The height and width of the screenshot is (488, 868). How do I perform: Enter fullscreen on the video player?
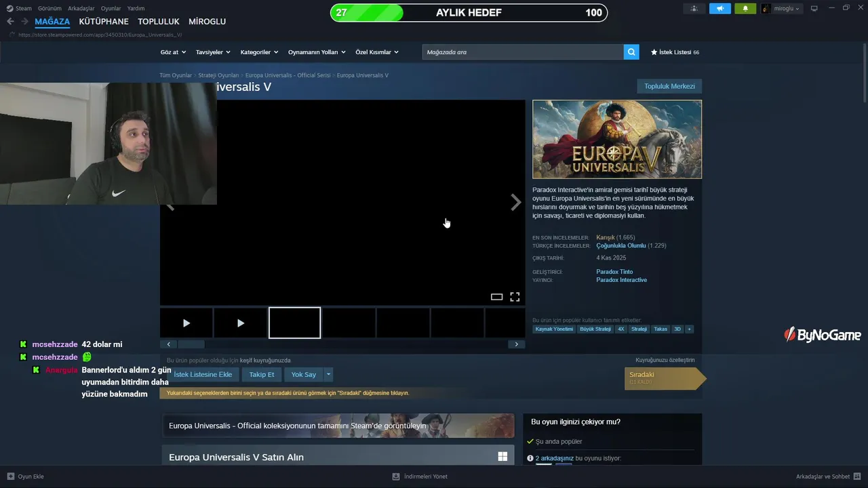(515, 297)
